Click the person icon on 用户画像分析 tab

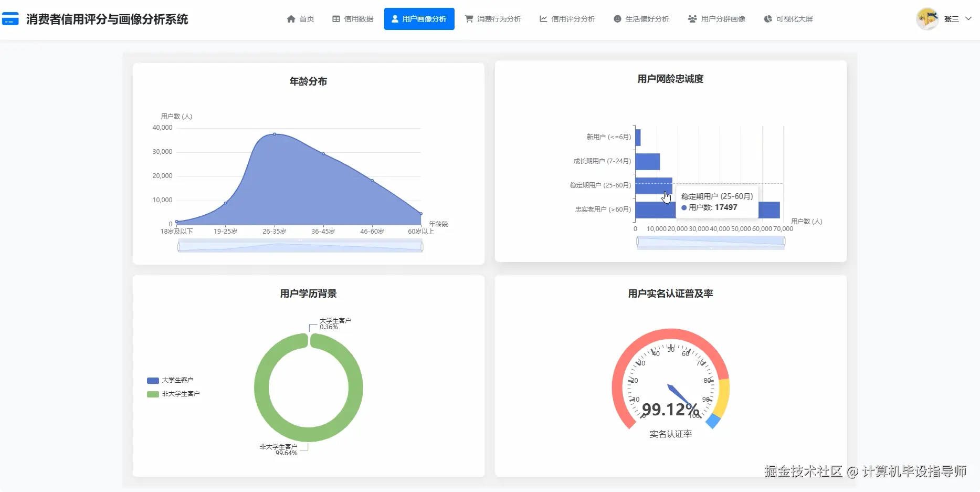(394, 18)
